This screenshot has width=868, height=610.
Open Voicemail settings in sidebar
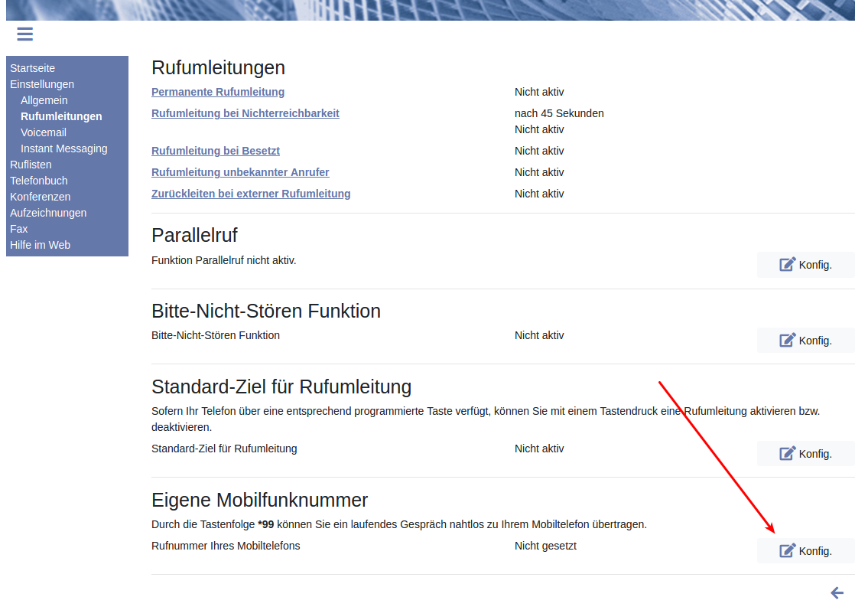tap(44, 132)
